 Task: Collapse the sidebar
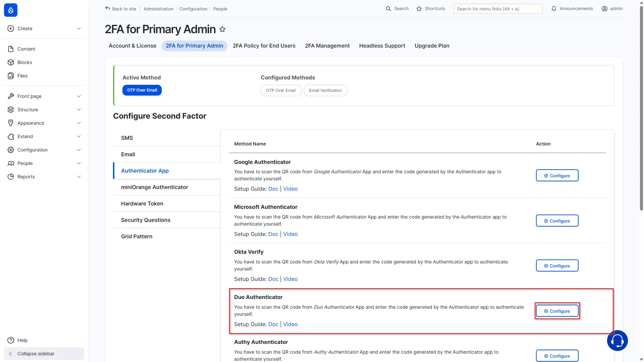(44, 354)
